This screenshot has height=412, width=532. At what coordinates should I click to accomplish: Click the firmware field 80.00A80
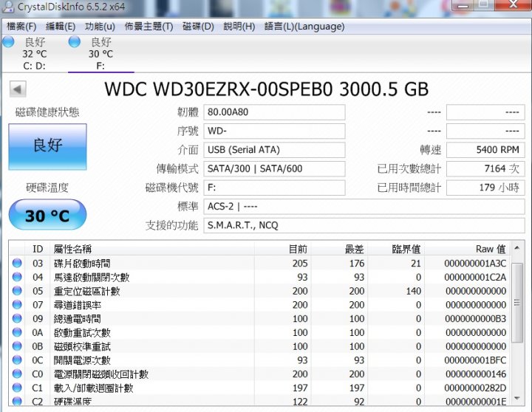[x=274, y=112]
